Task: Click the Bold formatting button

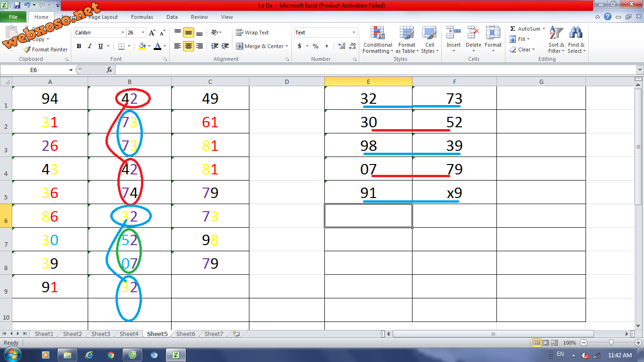Action: click(79, 46)
